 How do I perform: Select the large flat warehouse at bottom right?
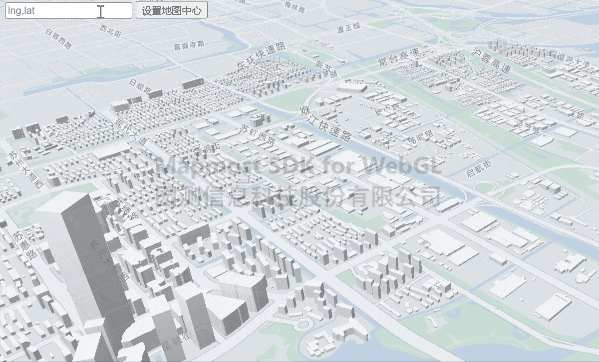tap(552, 307)
